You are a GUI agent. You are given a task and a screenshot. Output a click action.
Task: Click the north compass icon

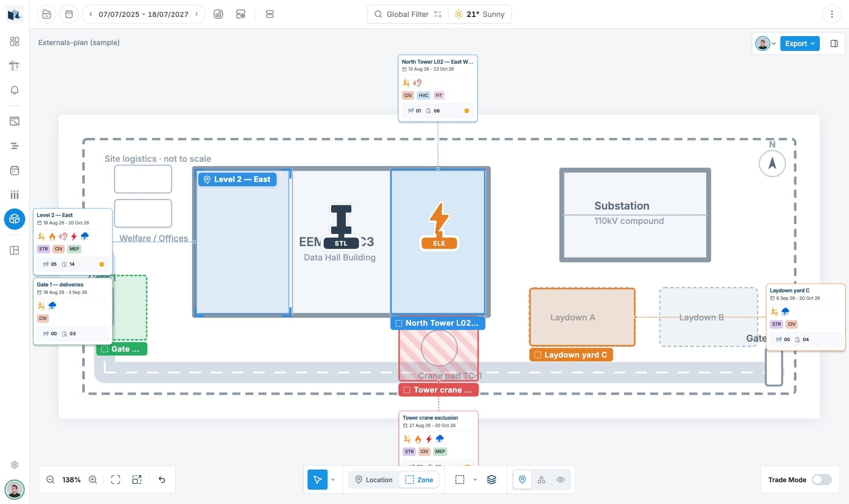click(x=772, y=163)
